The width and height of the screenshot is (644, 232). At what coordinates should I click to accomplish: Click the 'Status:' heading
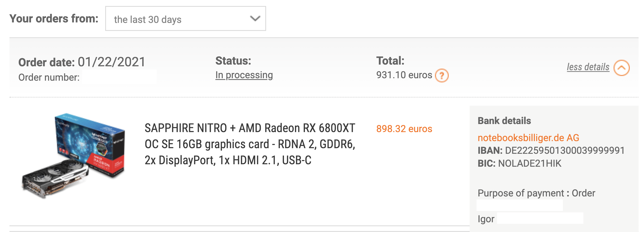point(233,61)
